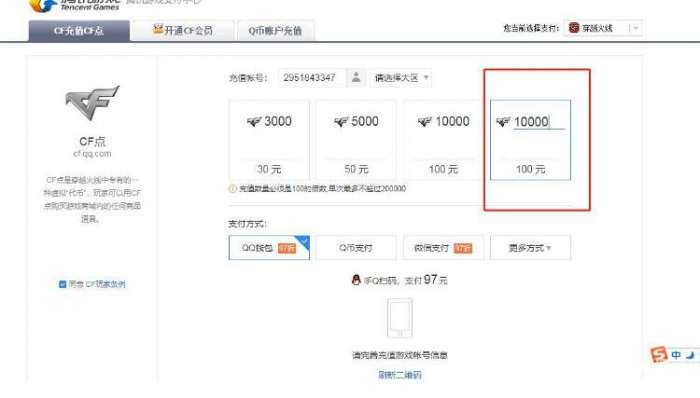700x398 pixels.
Task: Switch to the CF充值CF点 tab
Action: [79, 30]
